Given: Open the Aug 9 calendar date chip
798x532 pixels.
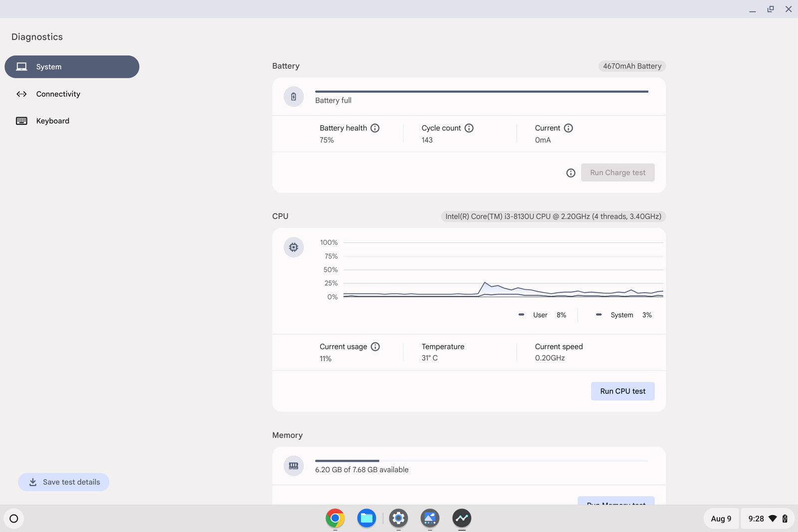Looking at the screenshot, I should click(x=721, y=519).
